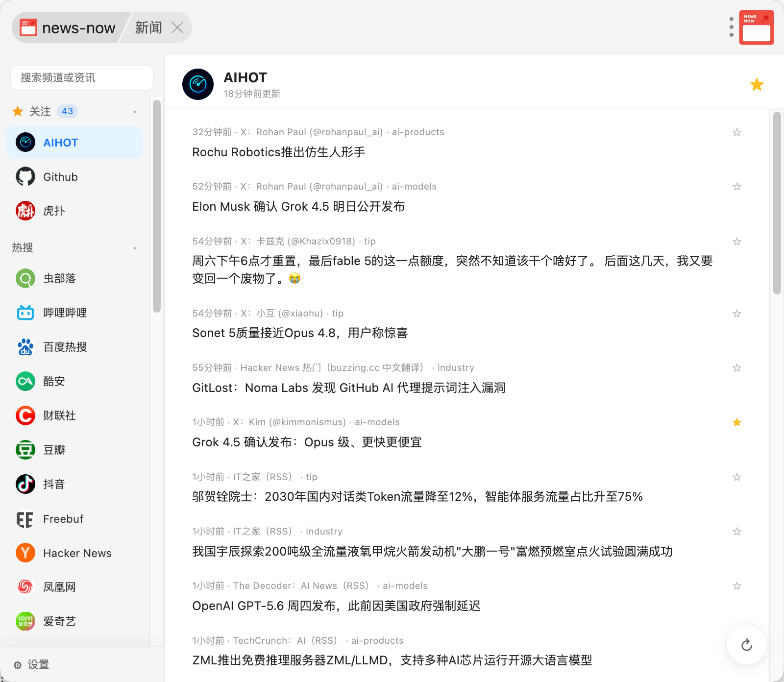Image resolution: width=784 pixels, height=682 pixels.
Task: Select the 新闻 tab label
Action: 148,27
